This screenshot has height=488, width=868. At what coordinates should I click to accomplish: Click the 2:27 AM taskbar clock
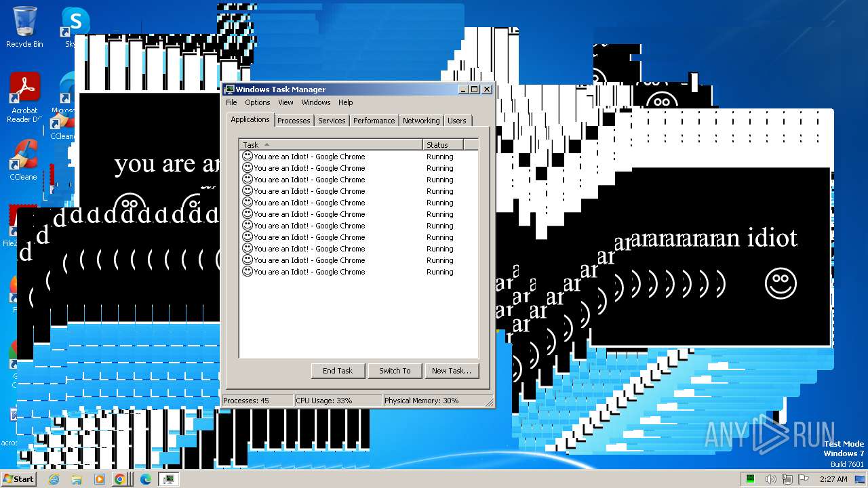coord(833,479)
